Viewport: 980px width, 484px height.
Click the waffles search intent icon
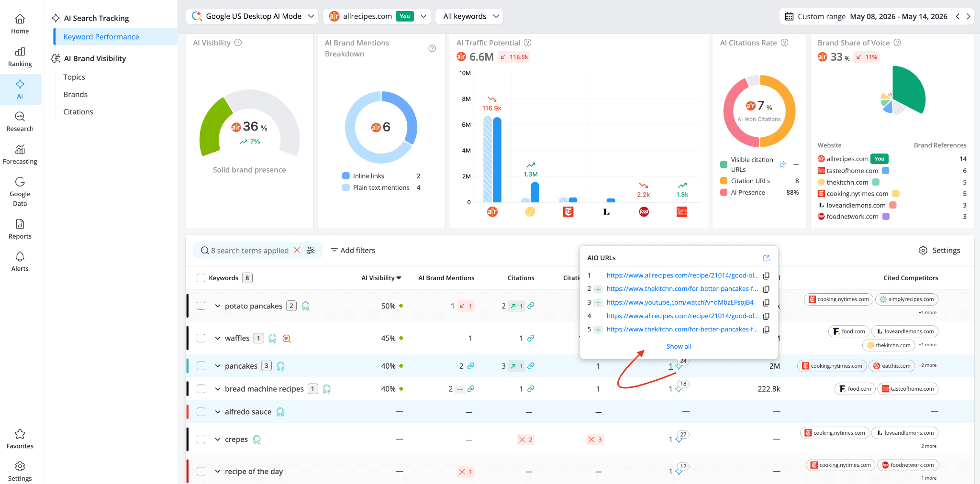[287, 339]
